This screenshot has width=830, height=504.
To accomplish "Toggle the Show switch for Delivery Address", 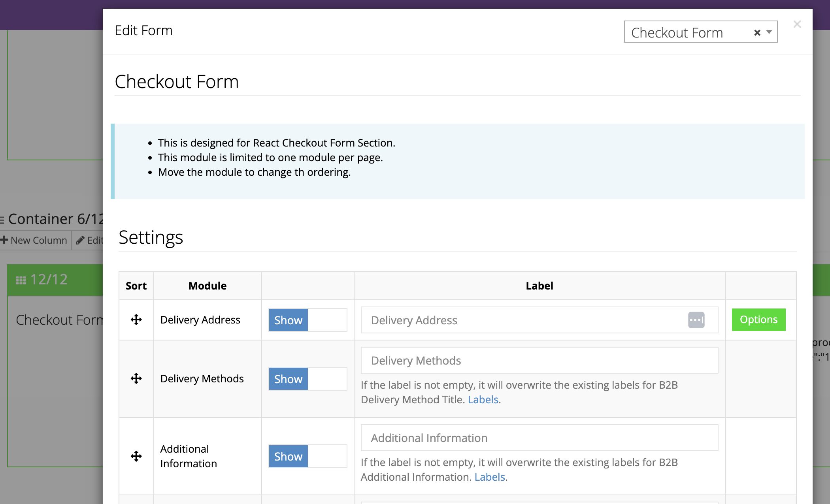I will pyautogui.click(x=307, y=320).
